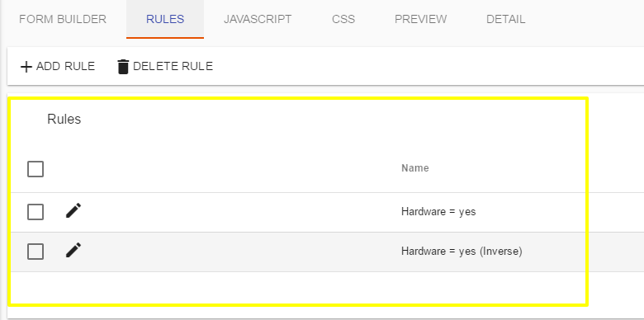Select the 'Hardware = yes' rule name

(438, 212)
